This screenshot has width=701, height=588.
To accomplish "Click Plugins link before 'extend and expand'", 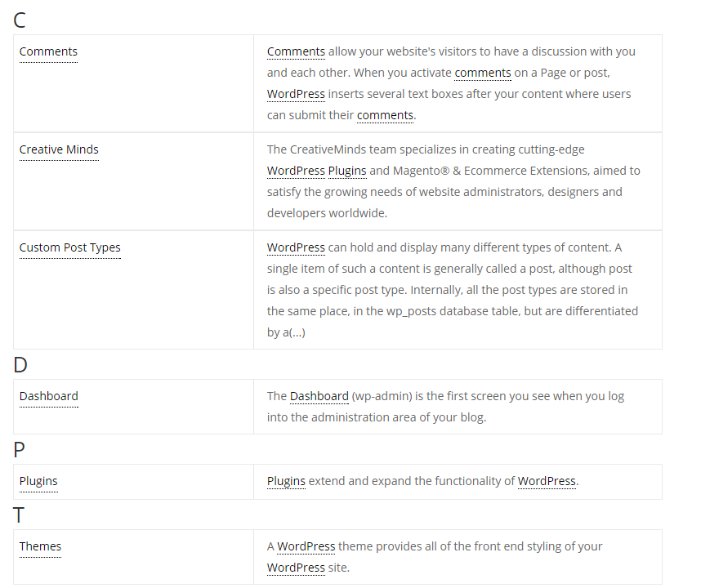I will point(286,482).
